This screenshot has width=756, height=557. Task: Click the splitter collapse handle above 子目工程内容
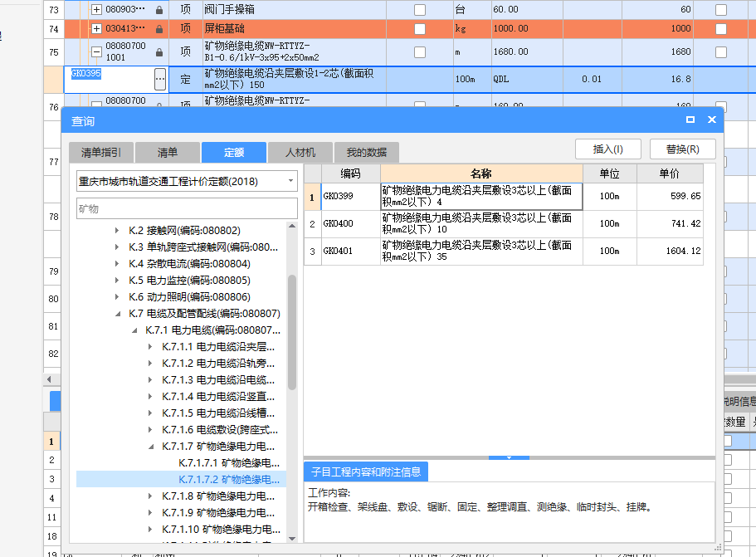tap(509, 457)
